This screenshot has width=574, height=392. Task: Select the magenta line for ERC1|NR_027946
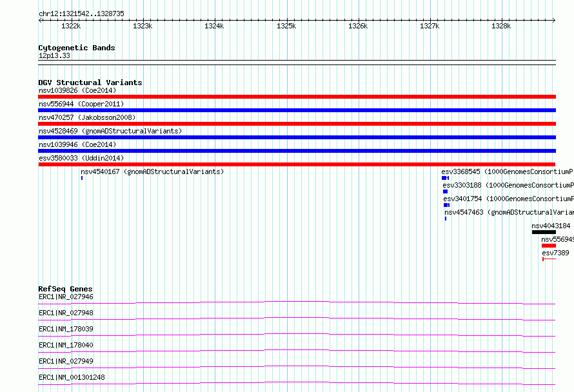[x=297, y=302]
